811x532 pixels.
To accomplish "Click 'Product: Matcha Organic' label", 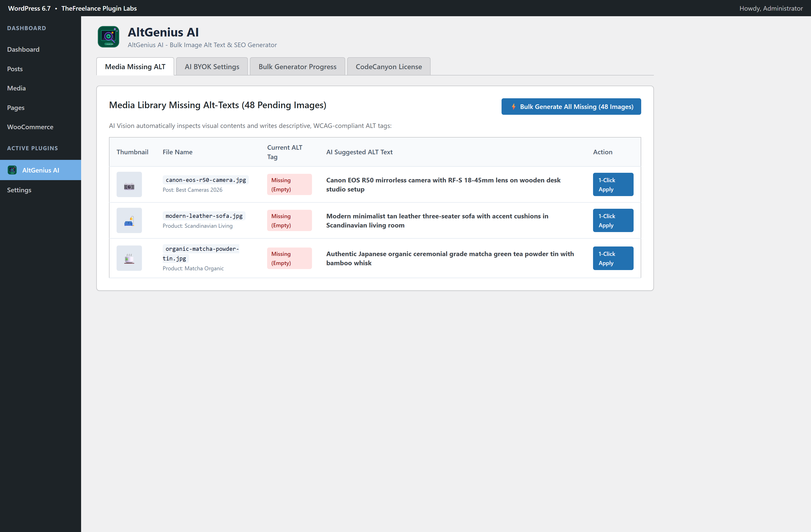I will coord(193,268).
